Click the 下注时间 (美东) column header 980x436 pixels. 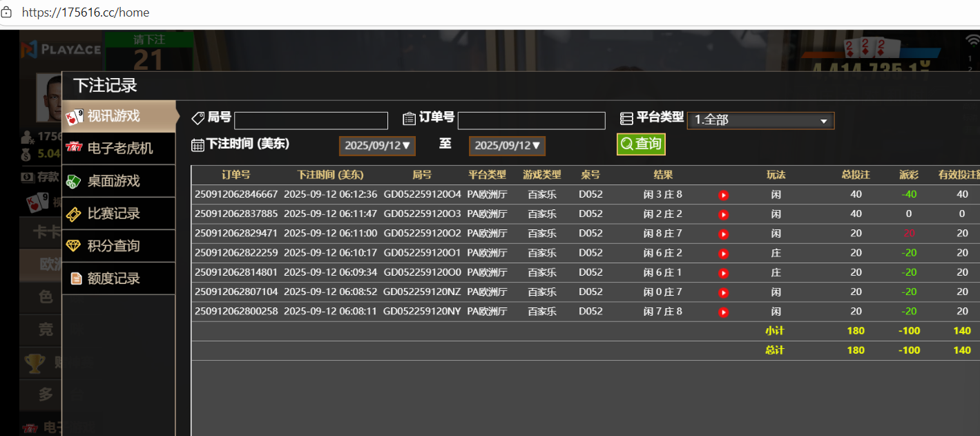tap(330, 175)
